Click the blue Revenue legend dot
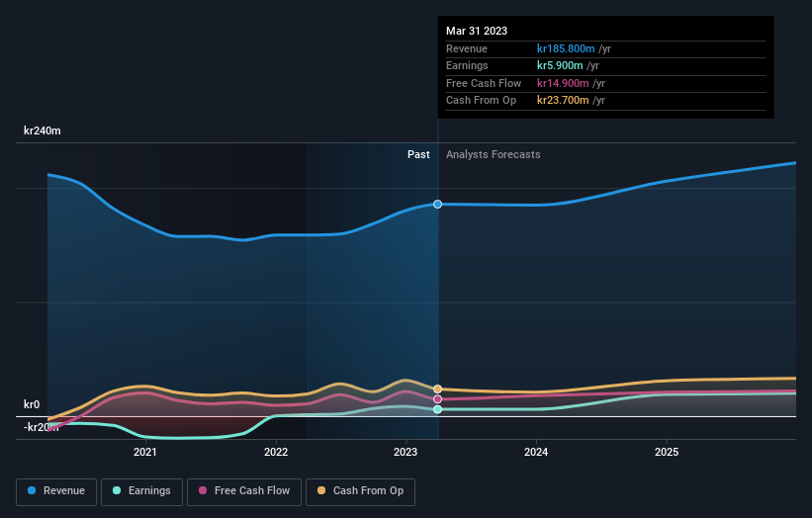 tap(32, 490)
